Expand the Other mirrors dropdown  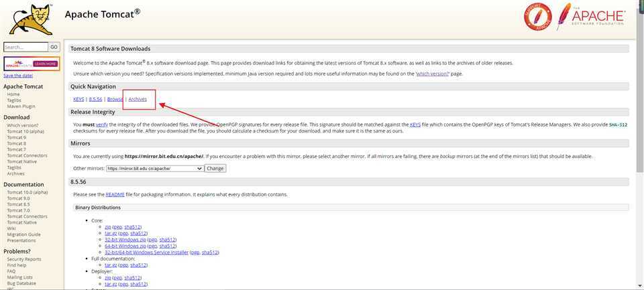click(155, 168)
